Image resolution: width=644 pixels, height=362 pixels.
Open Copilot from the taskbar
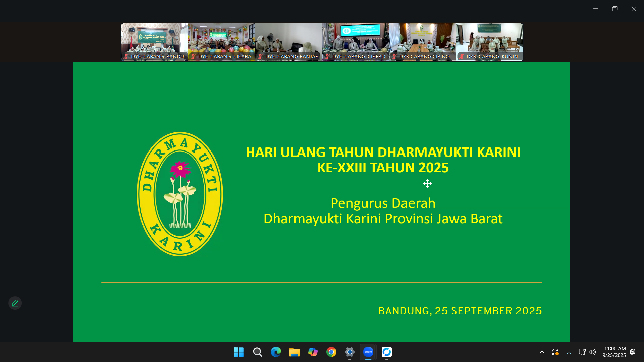(313, 352)
